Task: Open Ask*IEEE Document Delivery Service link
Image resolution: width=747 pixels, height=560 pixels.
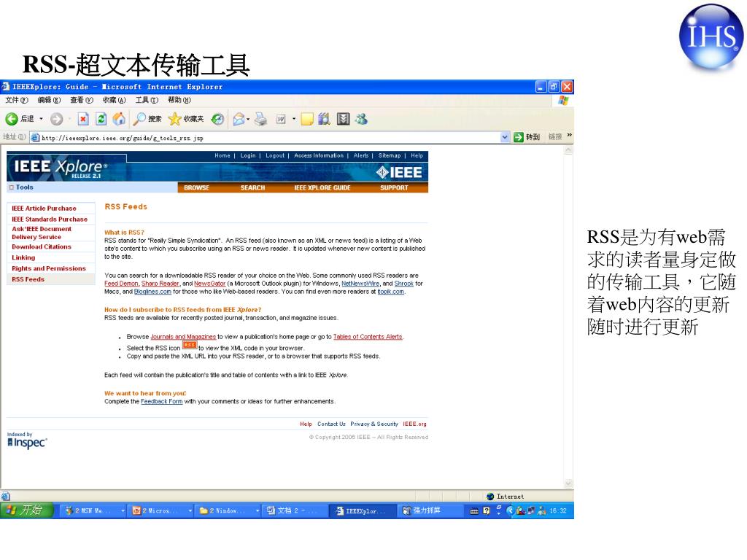Action: [x=42, y=233]
